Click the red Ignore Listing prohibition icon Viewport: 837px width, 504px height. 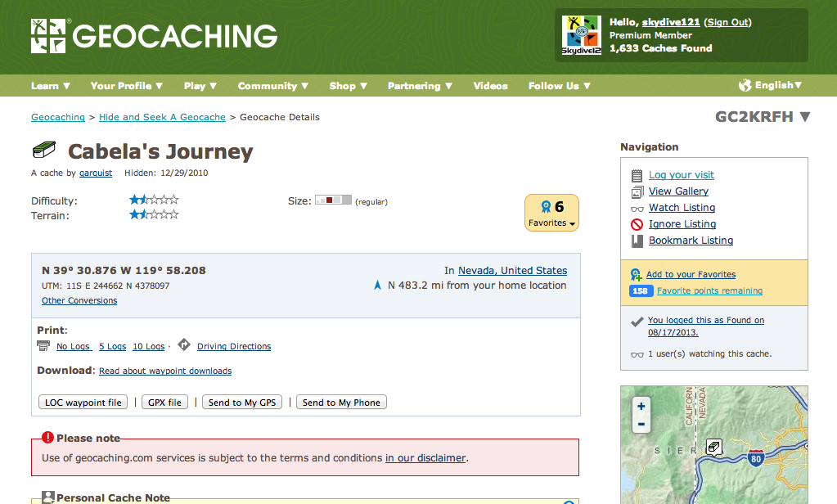(x=637, y=225)
